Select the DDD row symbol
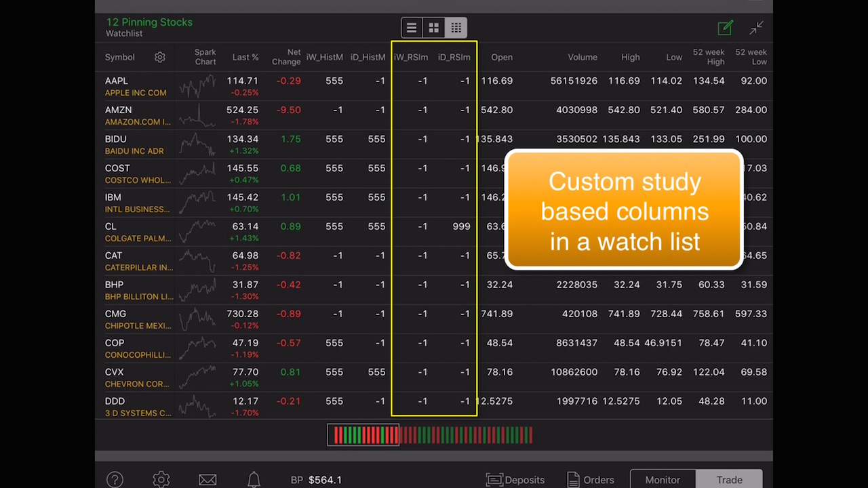 (115, 401)
